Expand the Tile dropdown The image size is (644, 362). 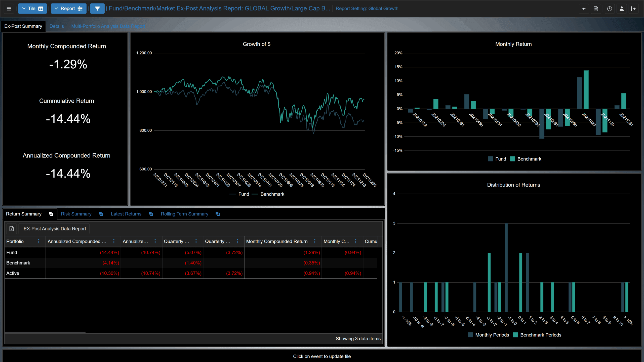(x=32, y=9)
